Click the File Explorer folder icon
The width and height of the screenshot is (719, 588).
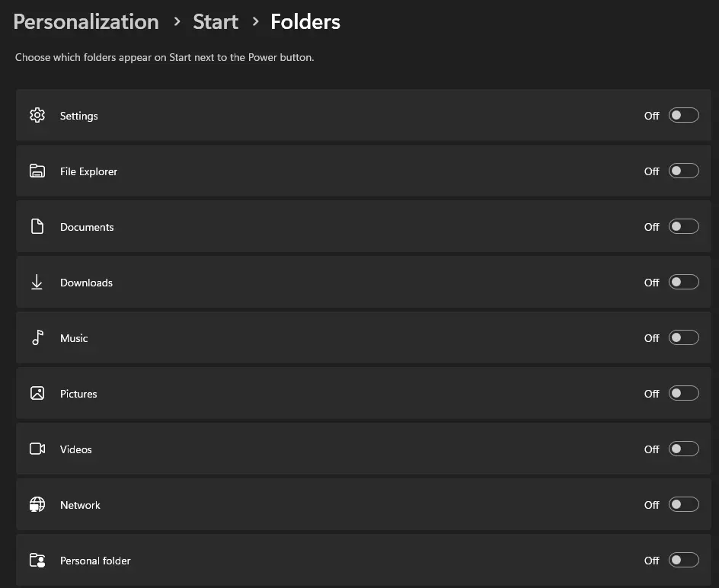[x=37, y=171]
